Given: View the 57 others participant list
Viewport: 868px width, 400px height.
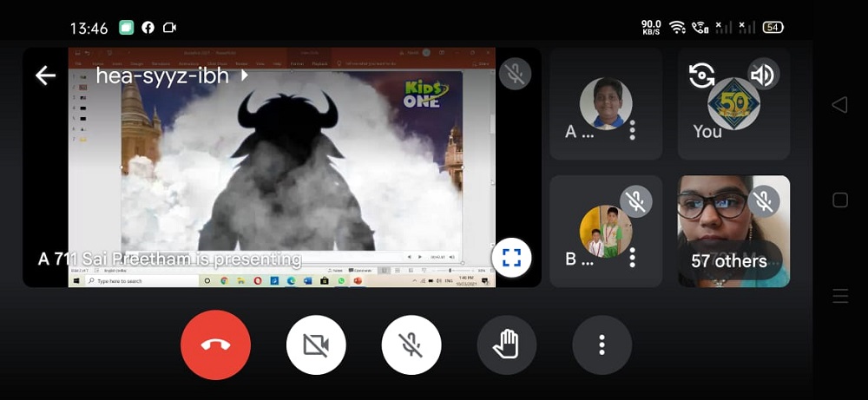Looking at the screenshot, I should [729, 260].
